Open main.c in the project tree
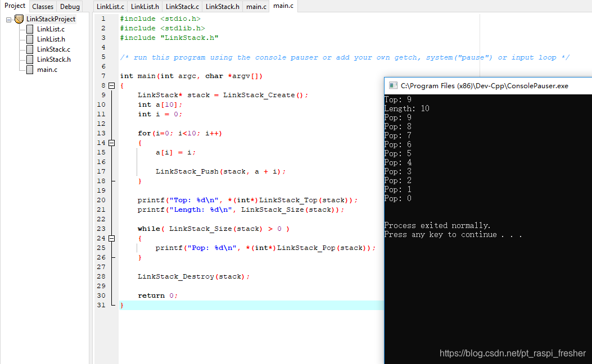The width and height of the screenshot is (592, 364). [x=47, y=70]
